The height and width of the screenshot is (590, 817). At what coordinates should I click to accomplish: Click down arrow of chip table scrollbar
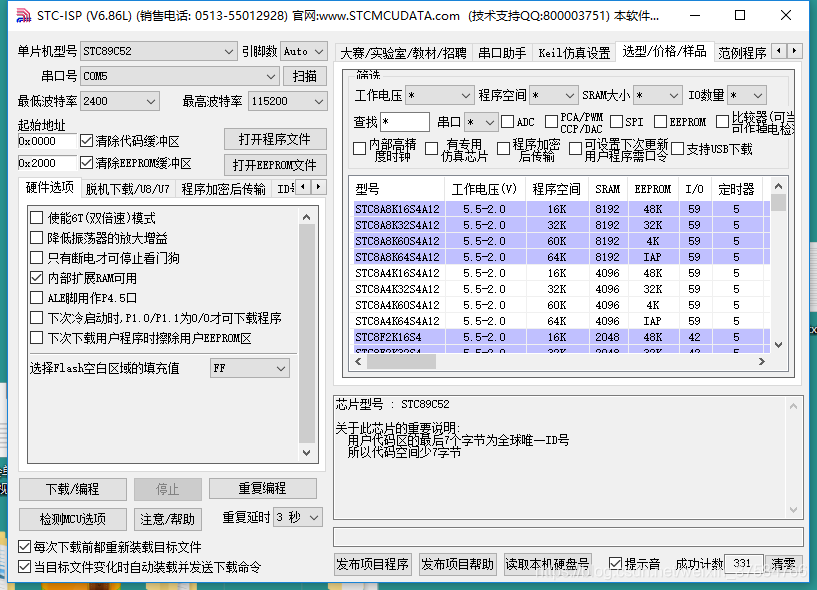tap(778, 345)
